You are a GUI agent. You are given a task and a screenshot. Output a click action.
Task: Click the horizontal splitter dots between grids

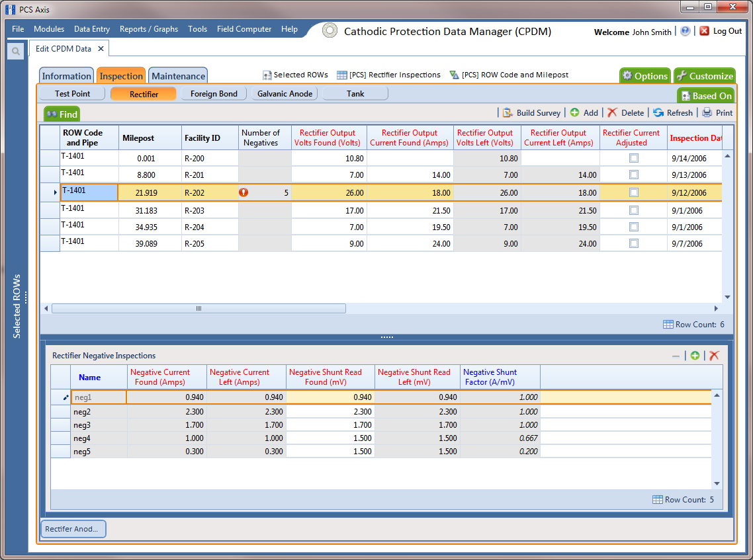point(386,337)
